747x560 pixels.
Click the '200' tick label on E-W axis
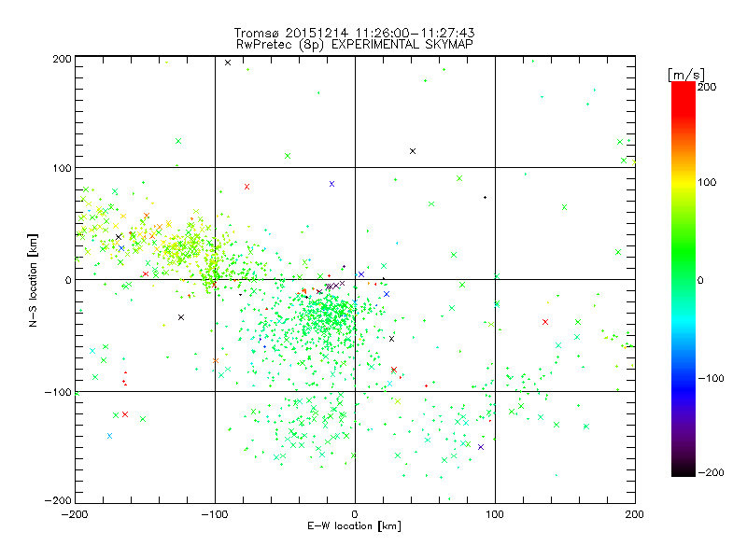(635, 515)
